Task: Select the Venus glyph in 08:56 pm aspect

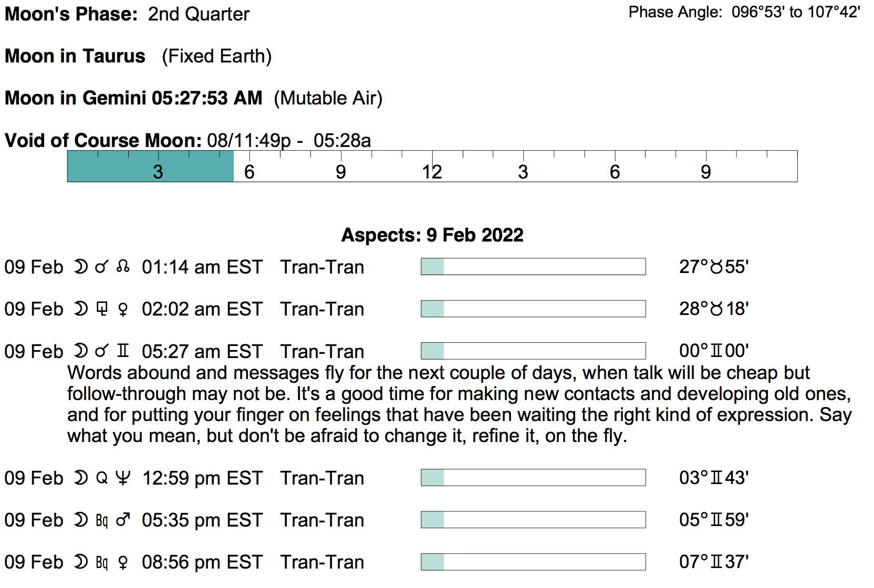Action: 123,562
